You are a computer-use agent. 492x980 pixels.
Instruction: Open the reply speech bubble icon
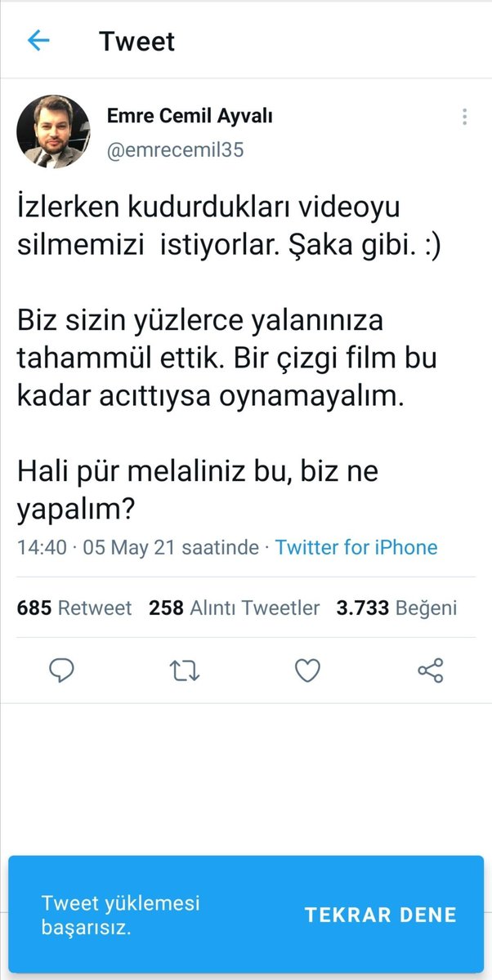click(62, 670)
